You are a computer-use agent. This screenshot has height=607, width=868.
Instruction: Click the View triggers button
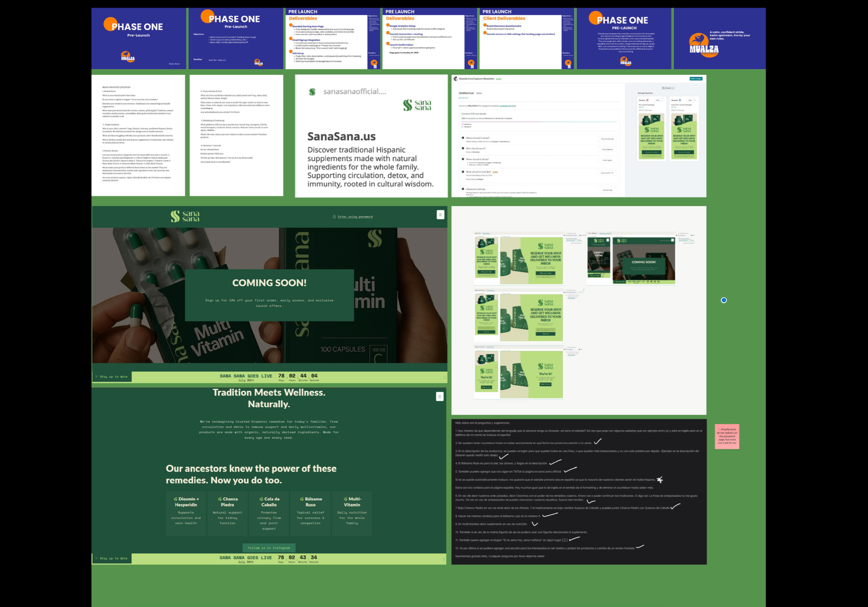click(607, 160)
